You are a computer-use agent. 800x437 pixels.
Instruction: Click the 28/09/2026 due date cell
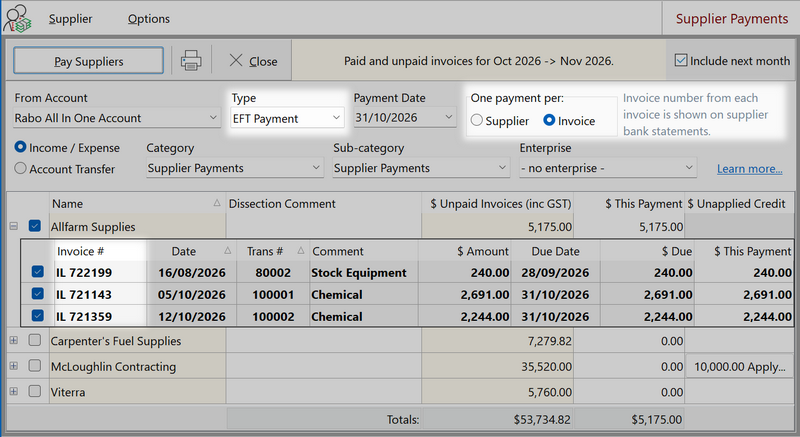point(555,273)
